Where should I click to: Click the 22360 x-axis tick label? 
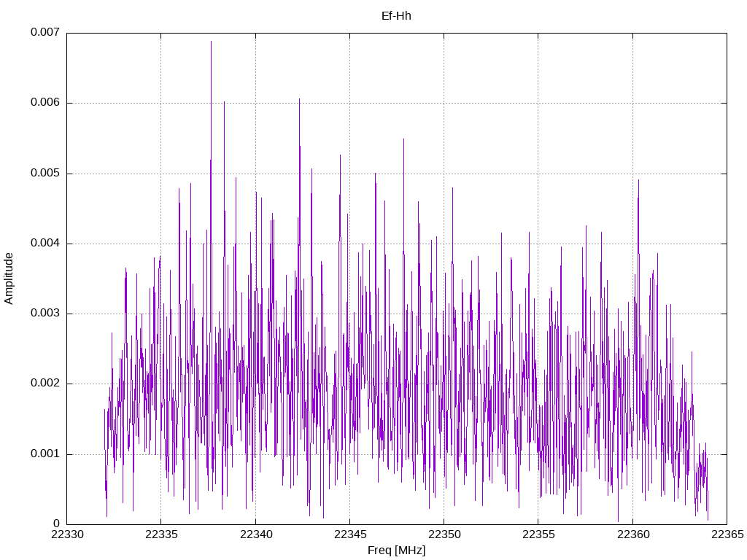click(x=633, y=534)
